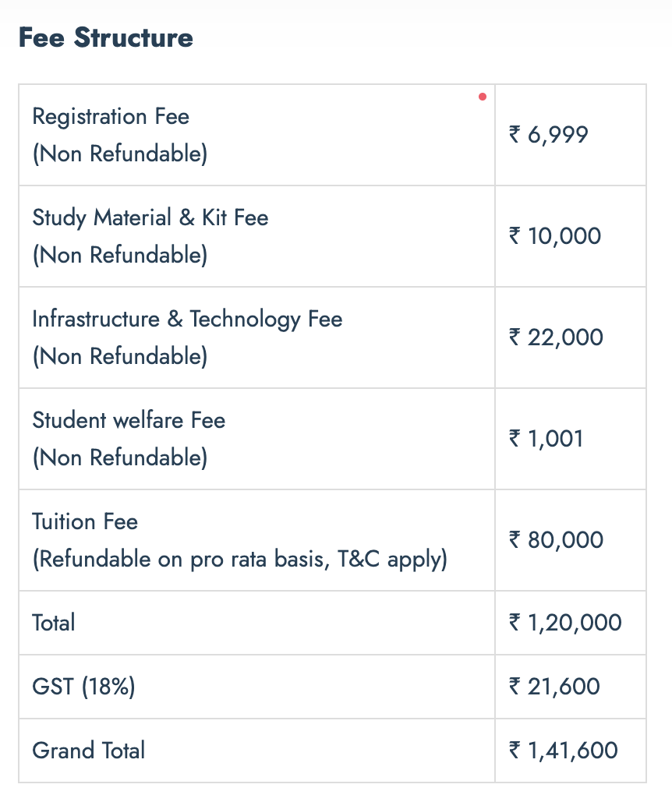Click the ₹ 1,20,000 total amount
Image resolution: width=672 pixels, height=809 pixels.
(565, 623)
